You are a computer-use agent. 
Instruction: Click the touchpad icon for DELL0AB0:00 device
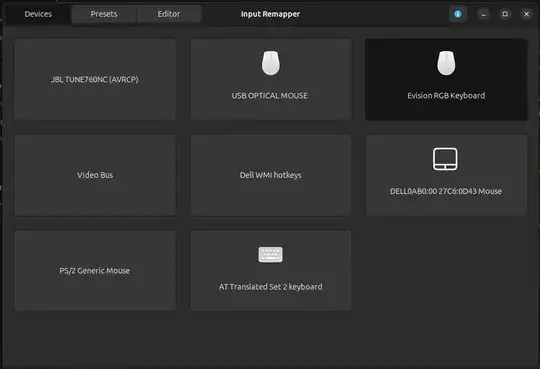coord(445,159)
